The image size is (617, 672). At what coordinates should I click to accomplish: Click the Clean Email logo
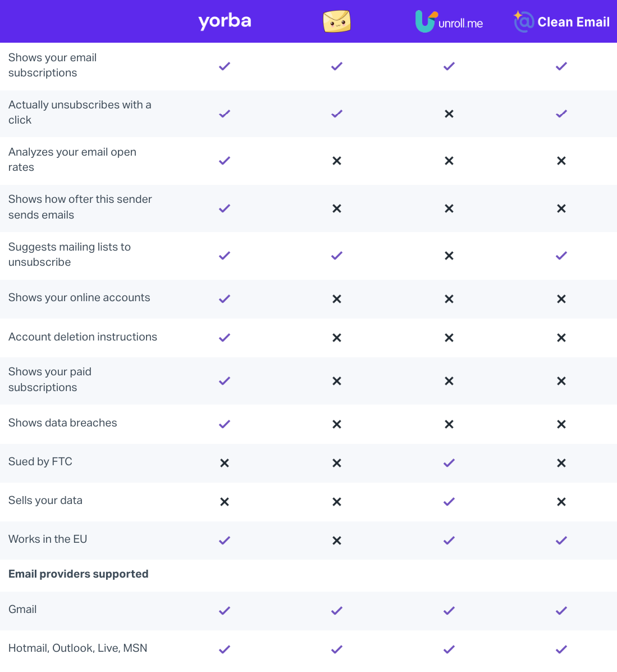(561, 21)
